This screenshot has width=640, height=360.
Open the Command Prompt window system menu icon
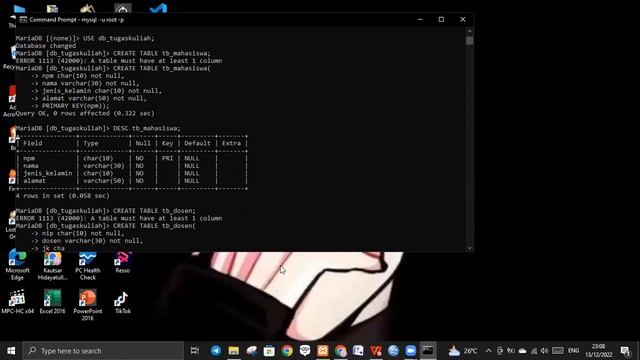point(23,20)
